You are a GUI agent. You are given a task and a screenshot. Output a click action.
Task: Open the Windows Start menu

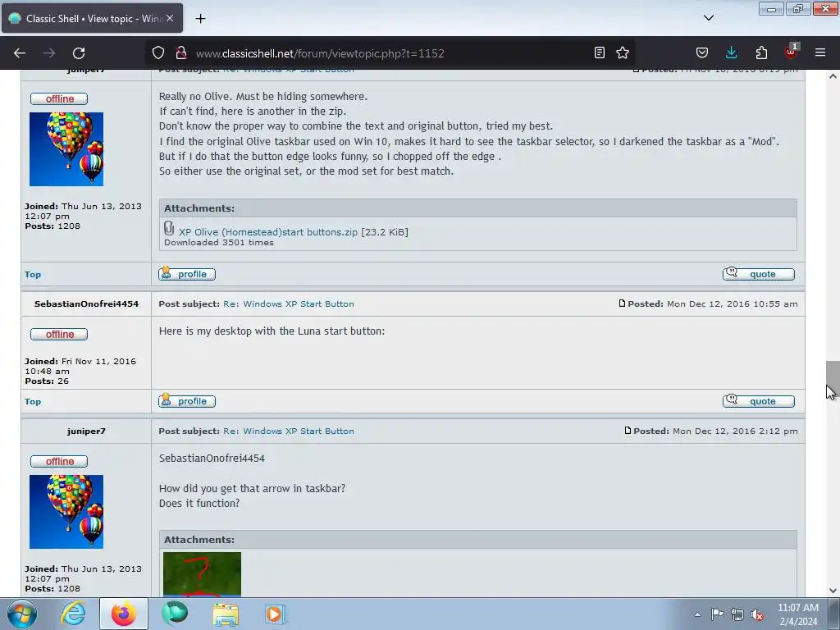point(22,614)
